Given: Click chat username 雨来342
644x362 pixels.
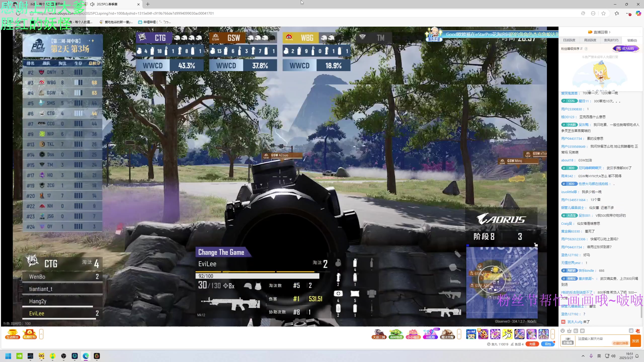Looking at the screenshot, I should pyautogui.click(x=567, y=176).
